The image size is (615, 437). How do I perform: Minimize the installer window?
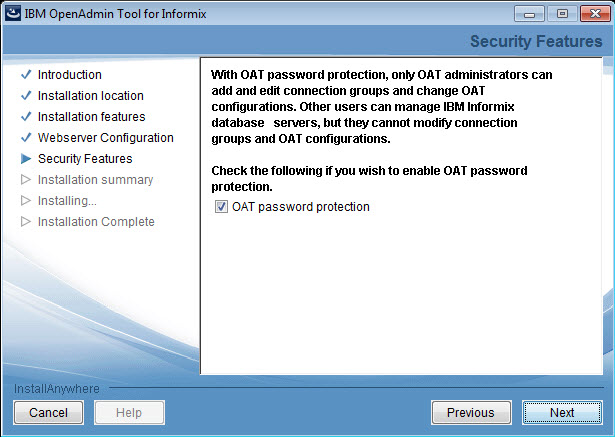pos(531,14)
